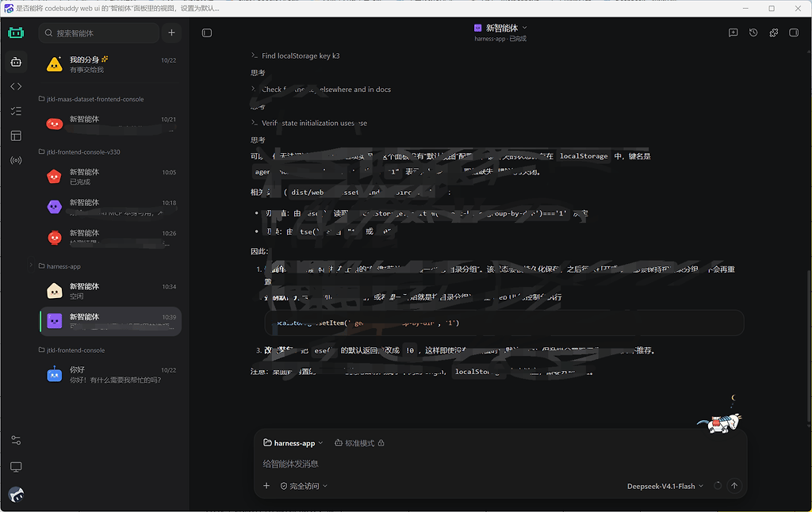Click the search box in agent list
The width and height of the screenshot is (812, 512).
[99, 33]
